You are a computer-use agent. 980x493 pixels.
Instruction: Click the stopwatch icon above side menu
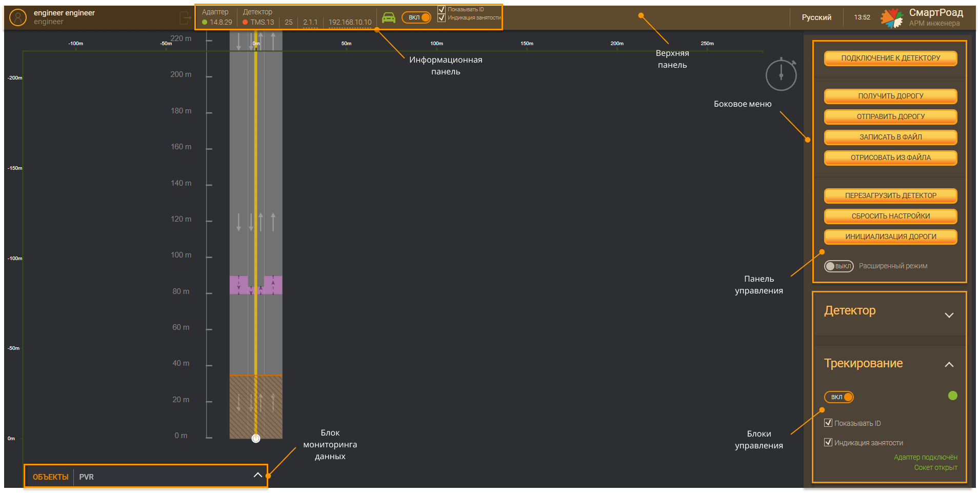781,74
